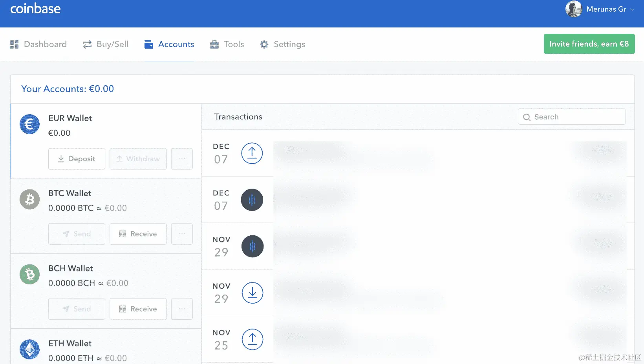Click the BTC Wallet title
The image size is (644, 364).
point(70,193)
